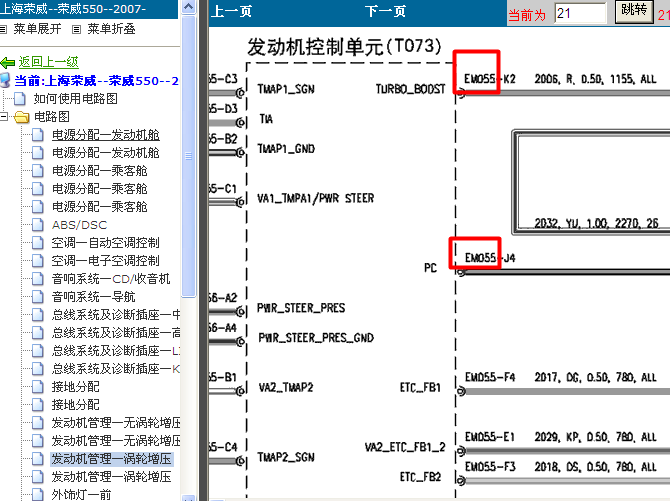Click page icon beside highlighted 发动机管理—涡轮增压
Image resolution: width=670 pixels, height=501 pixels.
click(38, 459)
